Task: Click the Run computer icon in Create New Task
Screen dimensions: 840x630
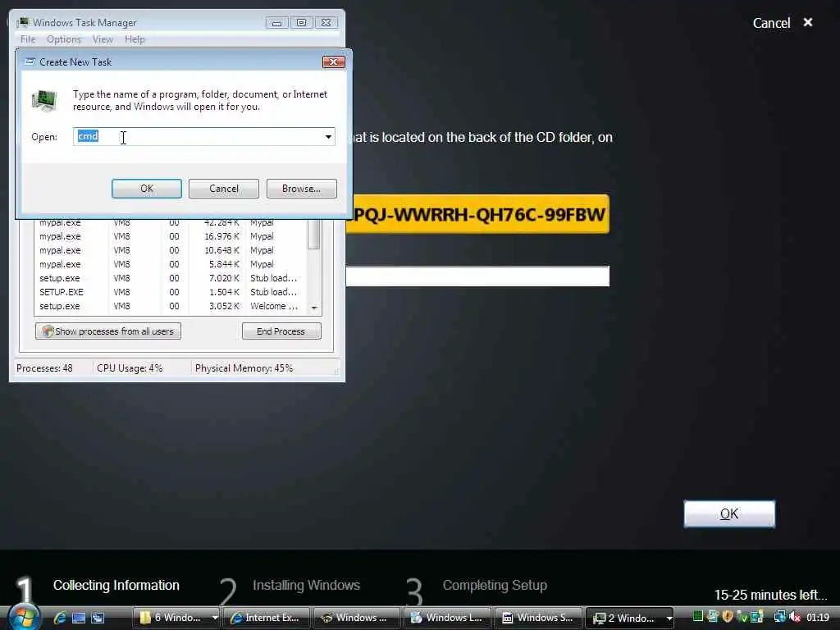Action: click(44, 100)
